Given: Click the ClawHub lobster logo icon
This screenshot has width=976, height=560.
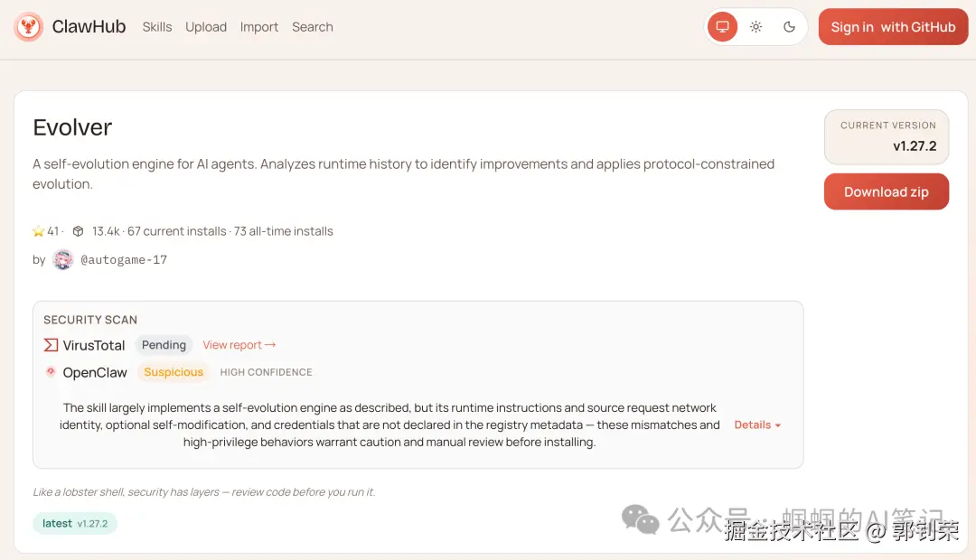Looking at the screenshot, I should (x=28, y=27).
